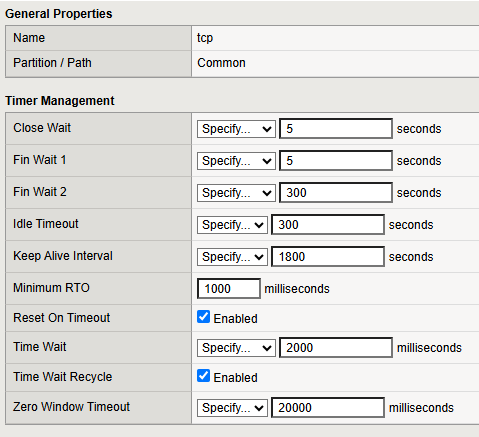
Task: Expand the Zero Window Timeout Specify dropdown
Action: (232, 408)
